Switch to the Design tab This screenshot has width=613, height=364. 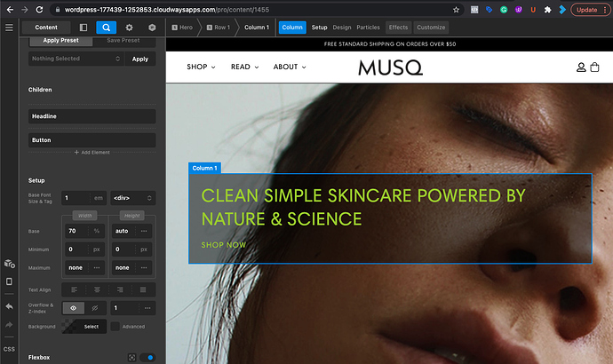pos(342,28)
